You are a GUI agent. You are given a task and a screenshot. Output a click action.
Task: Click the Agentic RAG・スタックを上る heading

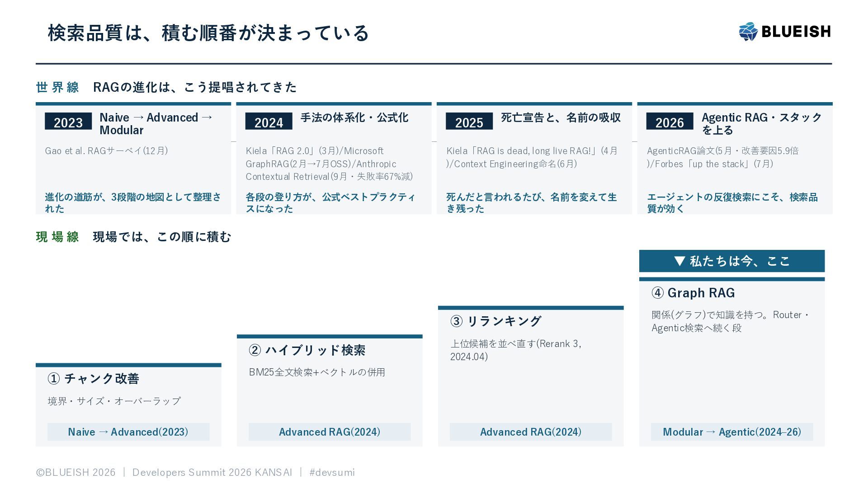point(762,124)
